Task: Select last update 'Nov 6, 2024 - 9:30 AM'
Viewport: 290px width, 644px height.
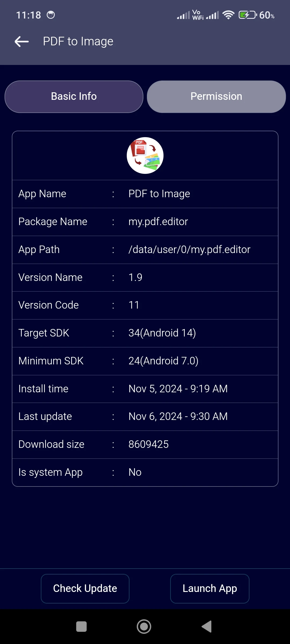Action: coord(178,416)
